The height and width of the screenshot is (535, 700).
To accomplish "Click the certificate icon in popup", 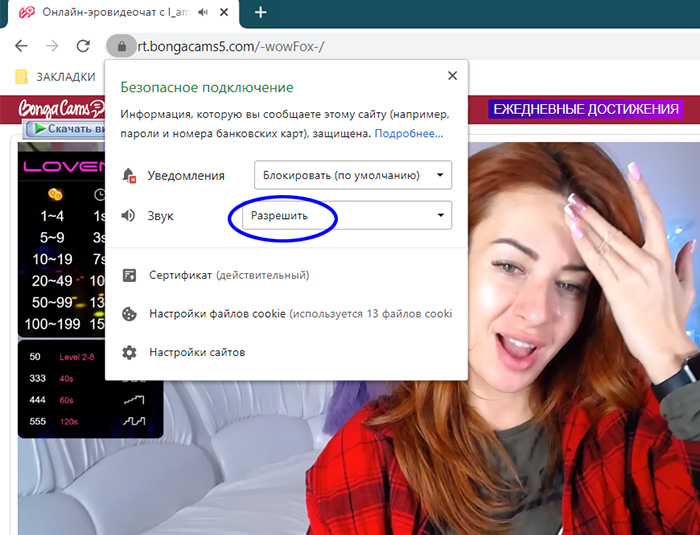I will 129,275.
